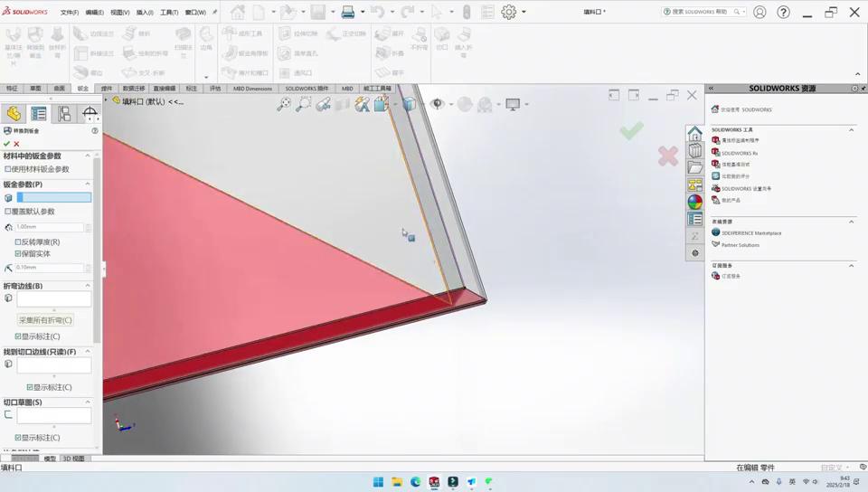The image size is (868, 492).
Task: Toggle the 反转厚度(R) checkbox
Action: (x=18, y=241)
